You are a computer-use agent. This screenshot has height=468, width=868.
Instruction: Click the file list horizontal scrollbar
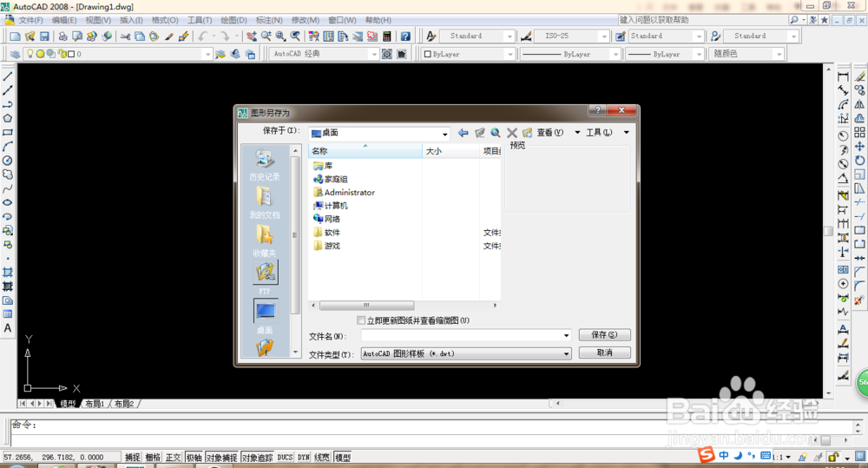tap(366, 305)
